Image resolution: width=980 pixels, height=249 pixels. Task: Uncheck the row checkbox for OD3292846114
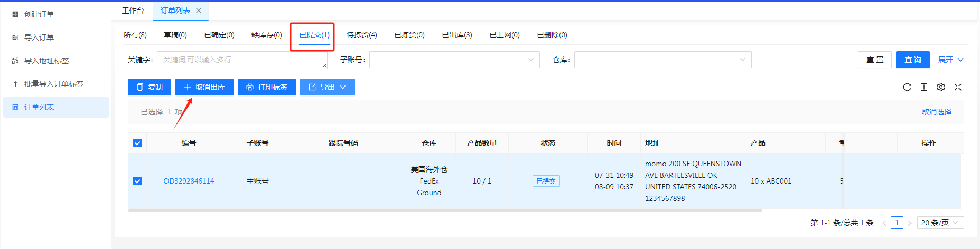tap(137, 181)
